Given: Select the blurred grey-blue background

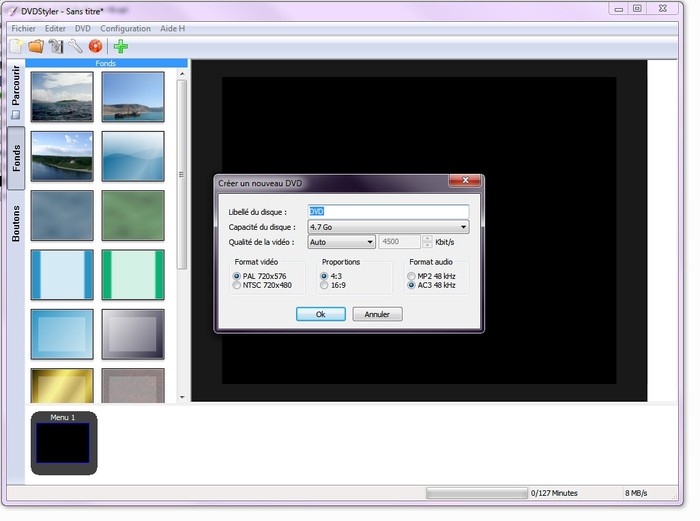Looking at the screenshot, I should [x=62, y=216].
